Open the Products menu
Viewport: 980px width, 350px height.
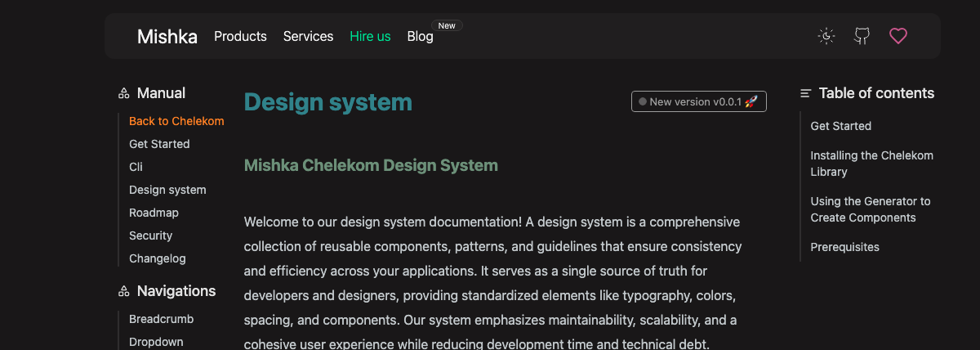click(240, 36)
